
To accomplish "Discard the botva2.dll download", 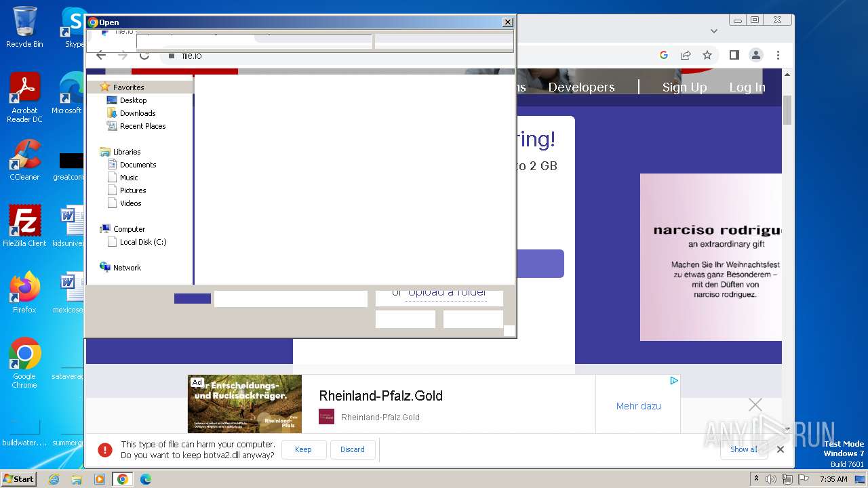I will coord(353,449).
